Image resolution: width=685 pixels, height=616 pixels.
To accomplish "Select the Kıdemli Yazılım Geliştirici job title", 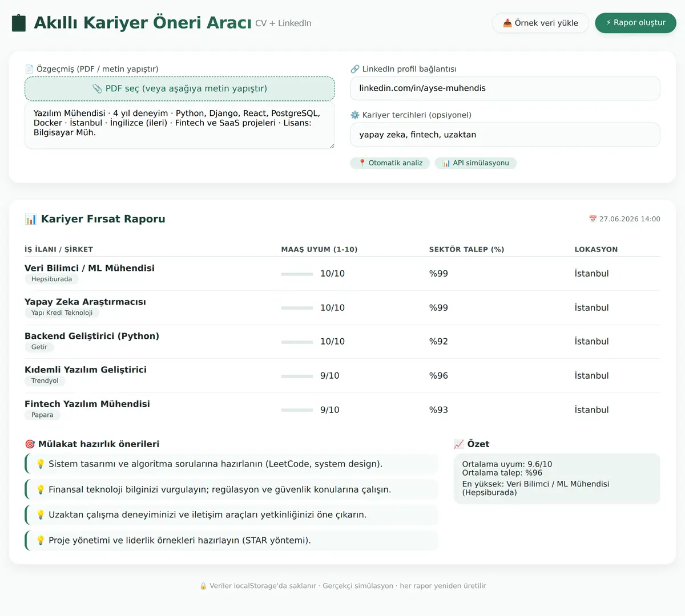I will click(86, 370).
